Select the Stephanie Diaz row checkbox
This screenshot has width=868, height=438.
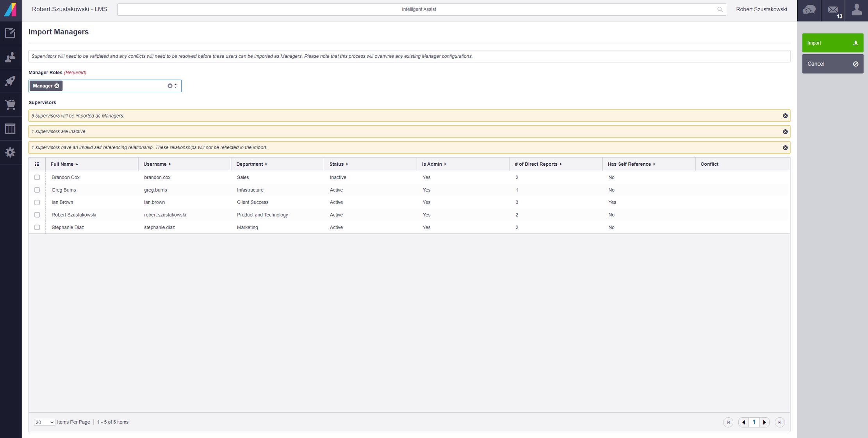click(x=37, y=227)
